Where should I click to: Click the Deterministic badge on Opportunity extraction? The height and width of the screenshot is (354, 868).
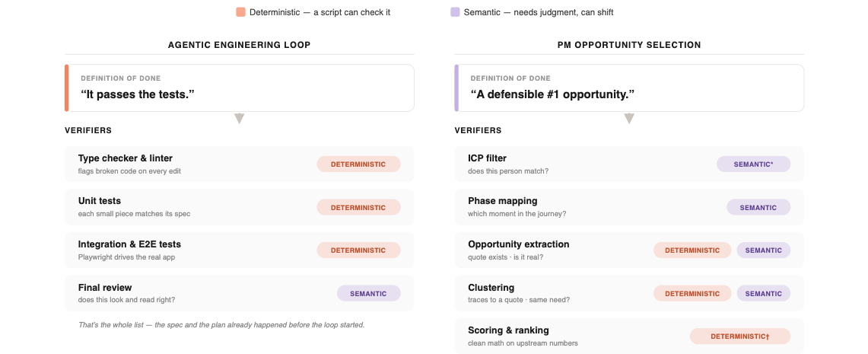(x=692, y=250)
